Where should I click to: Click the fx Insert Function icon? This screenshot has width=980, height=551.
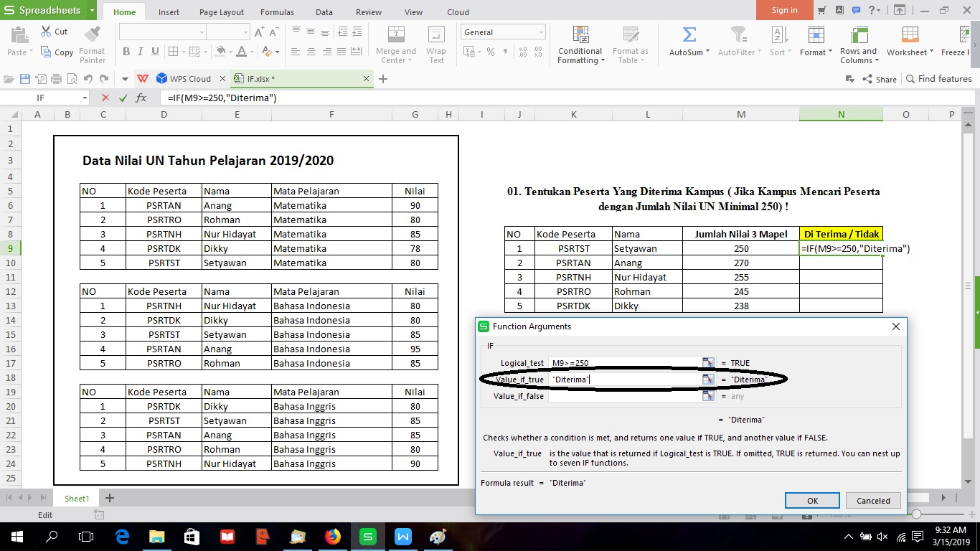pos(141,98)
